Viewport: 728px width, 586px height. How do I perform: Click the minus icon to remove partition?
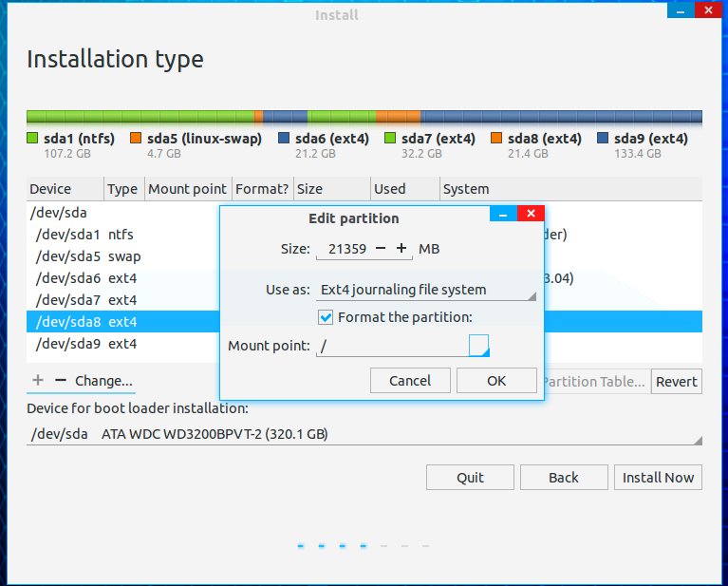tap(61, 380)
